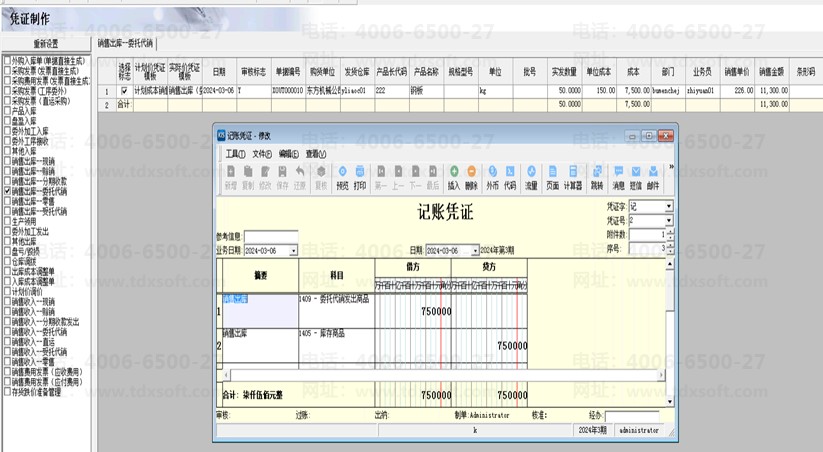Uncheck 销售出库--委托代销 in left list
This screenshot has height=452, width=823.
coord(7,191)
